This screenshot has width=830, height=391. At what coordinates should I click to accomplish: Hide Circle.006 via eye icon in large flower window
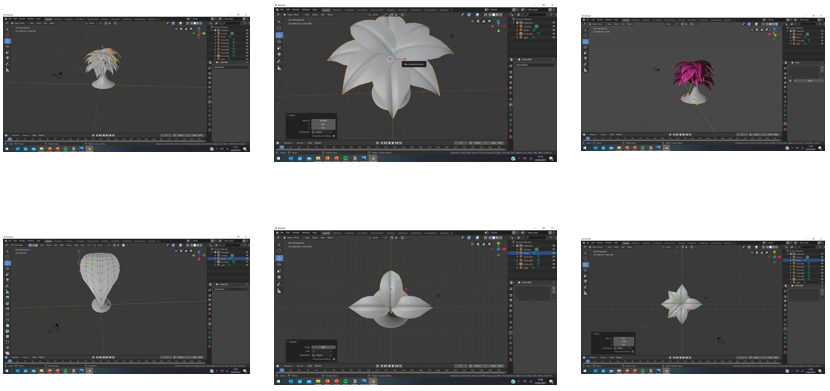click(554, 33)
